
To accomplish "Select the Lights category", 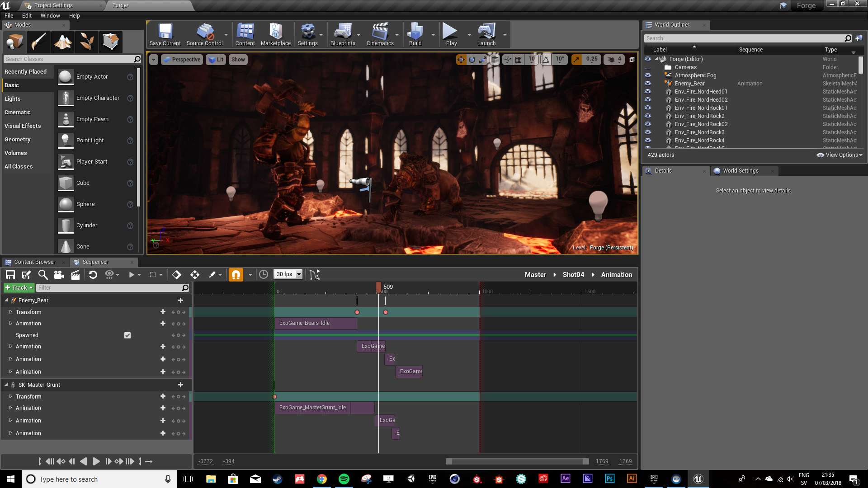I will pos(13,99).
